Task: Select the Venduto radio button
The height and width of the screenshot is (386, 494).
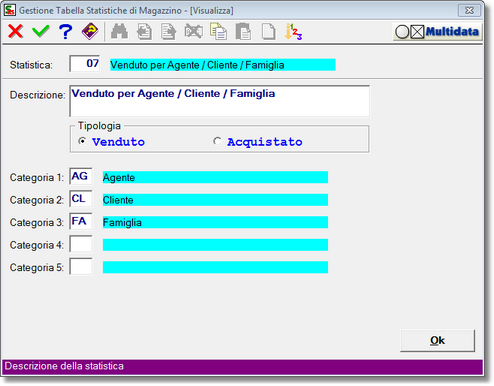Action: coord(82,141)
